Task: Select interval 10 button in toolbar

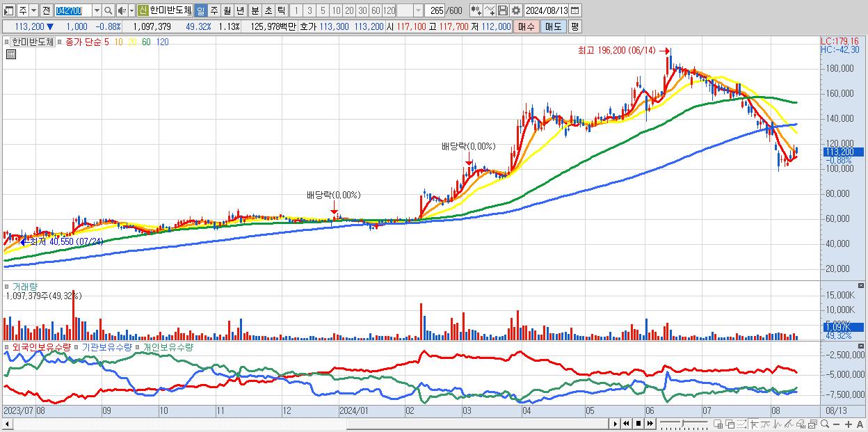Action: tap(336, 10)
